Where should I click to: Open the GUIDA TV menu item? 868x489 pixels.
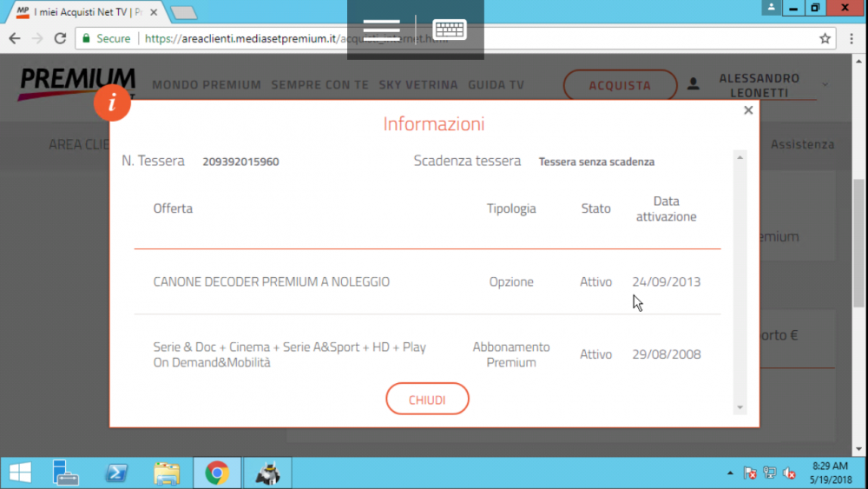click(496, 85)
